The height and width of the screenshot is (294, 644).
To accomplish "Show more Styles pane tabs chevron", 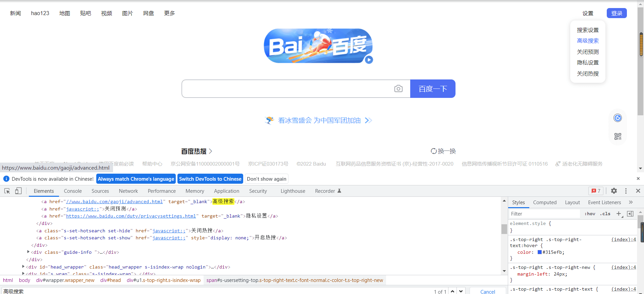I will [x=631, y=202].
